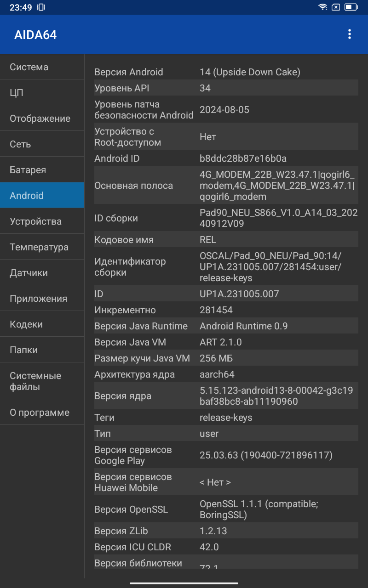The width and height of the screenshot is (368, 588).
Task: Open the Батарея section
Action: click(42, 170)
